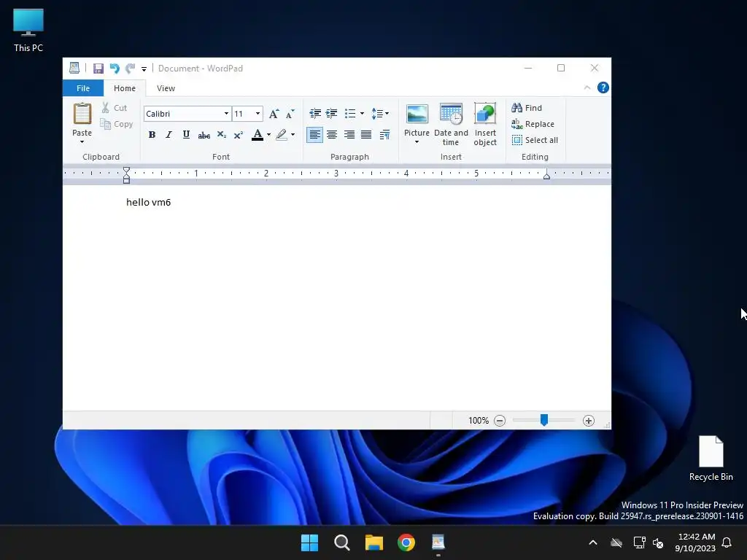The image size is (747, 560).
Task: Justify the text
Action: pyautogui.click(x=366, y=135)
